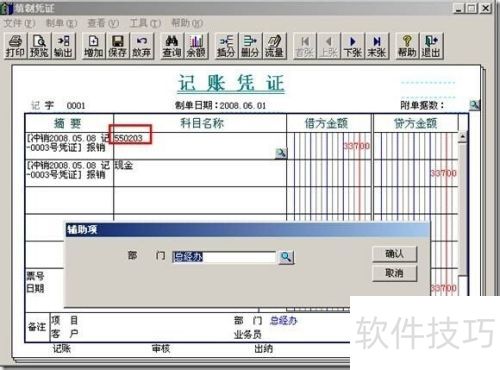Click the credit amount 33700 in second row

click(x=443, y=173)
